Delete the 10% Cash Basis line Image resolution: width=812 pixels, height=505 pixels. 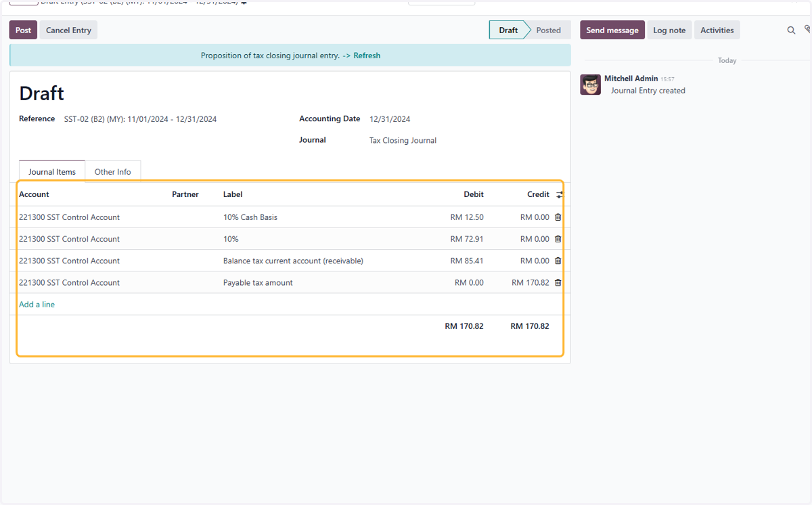point(558,217)
